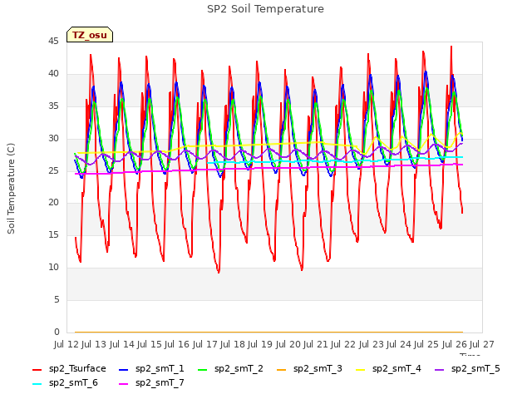532x399 pixels.
Task: Click the Jul 24 x-axis tick label
Action: pos(399,344)
